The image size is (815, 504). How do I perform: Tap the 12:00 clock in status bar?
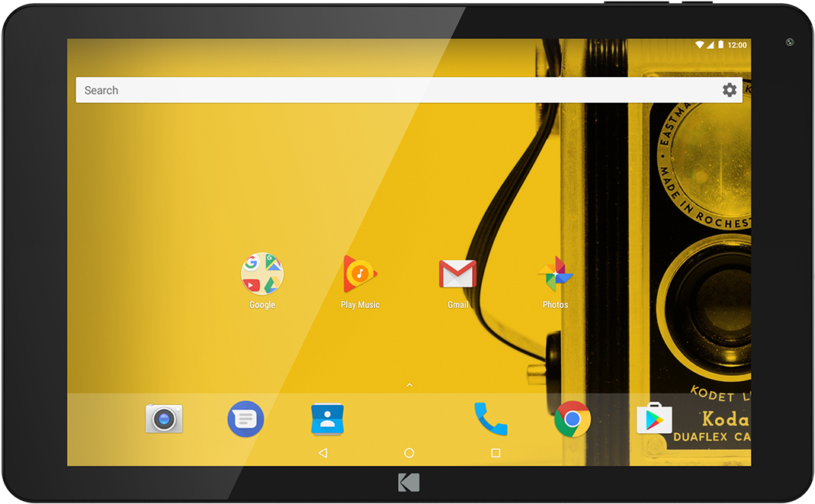(x=737, y=45)
